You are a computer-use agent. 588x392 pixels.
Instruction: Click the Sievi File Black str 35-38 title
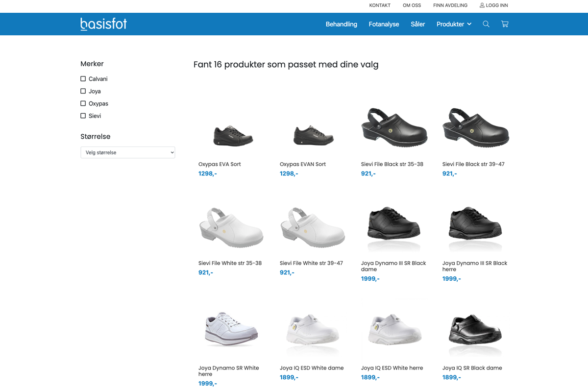pos(392,164)
